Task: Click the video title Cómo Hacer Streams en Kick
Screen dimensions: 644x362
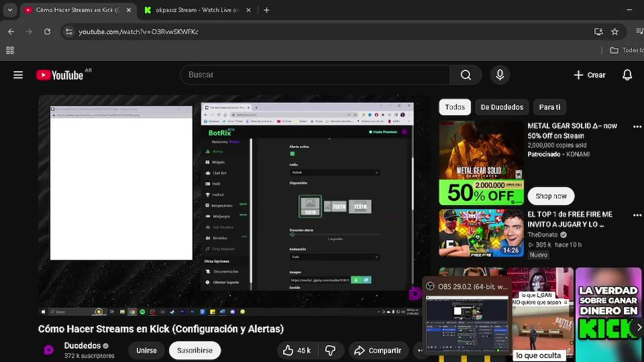Action: (x=161, y=329)
